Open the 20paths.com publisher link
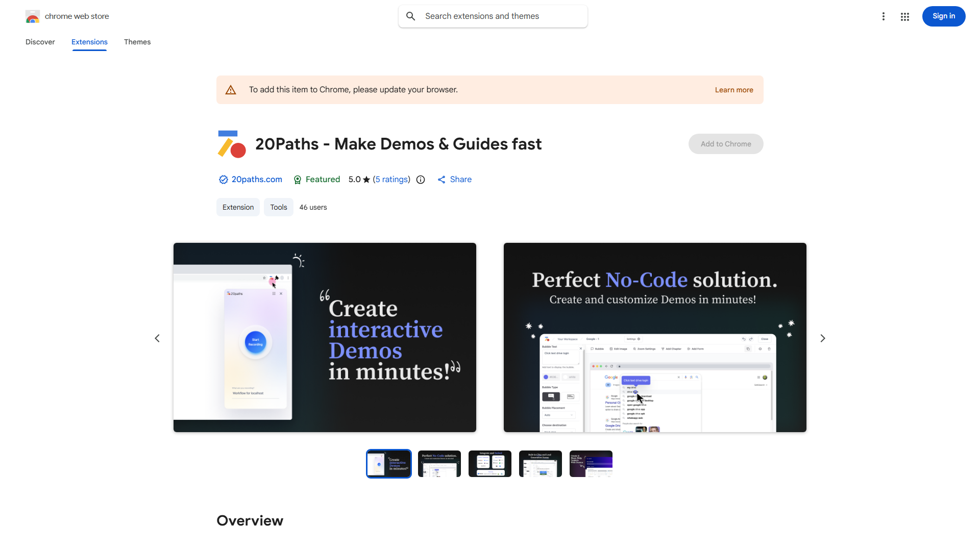The image size is (980, 551). pyautogui.click(x=257, y=180)
